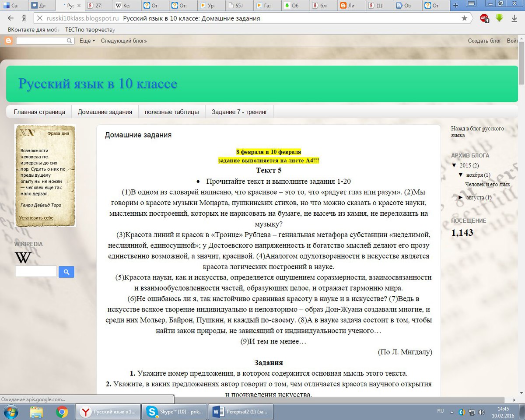This screenshot has width=525, height=420.
Task: Click the Wikipedia search input field
Action: pyautogui.click(x=36, y=272)
